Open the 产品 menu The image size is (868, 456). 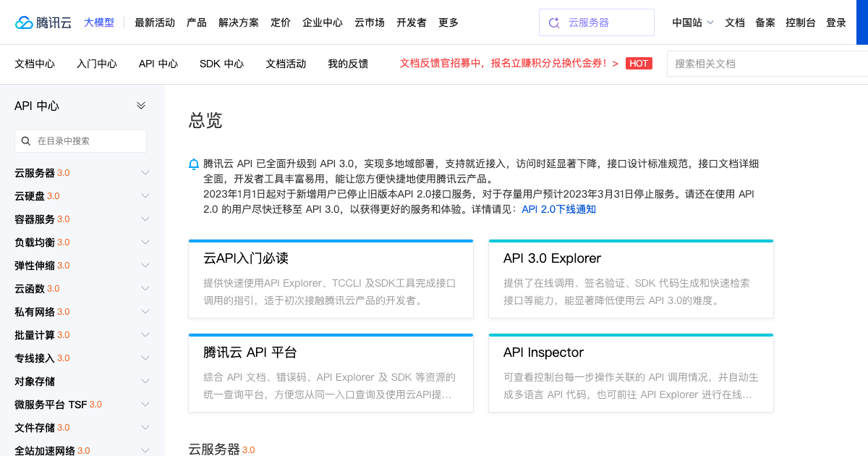click(196, 22)
